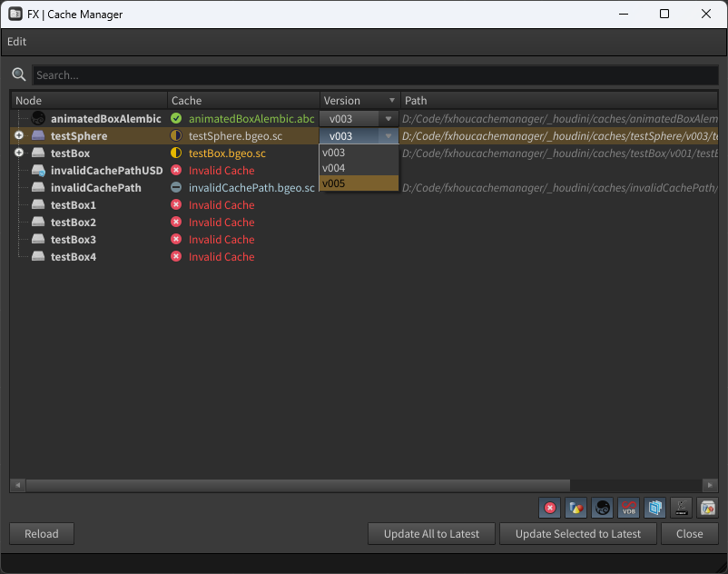
Task: Click the VDB filter icon
Action: tap(628, 508)
